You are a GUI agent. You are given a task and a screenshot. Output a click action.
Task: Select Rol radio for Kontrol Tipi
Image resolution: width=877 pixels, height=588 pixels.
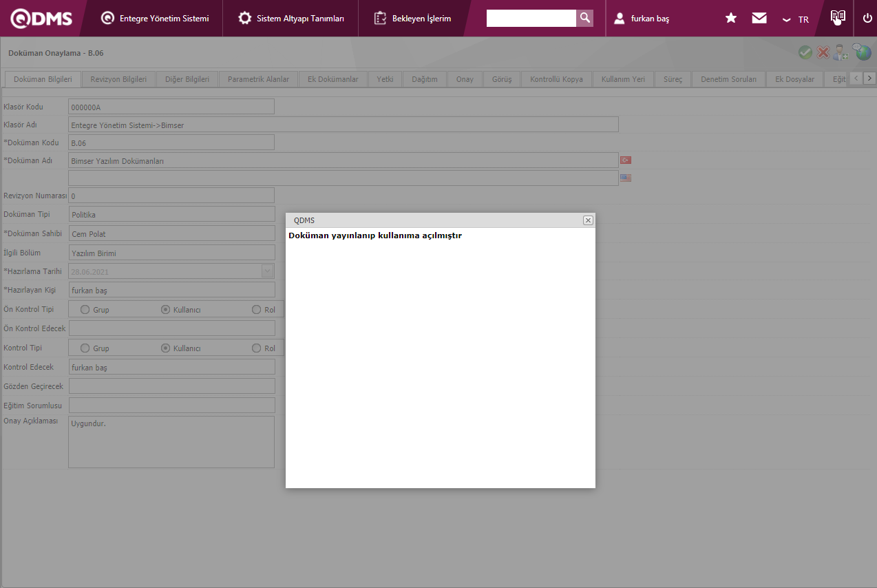(257, 348)
